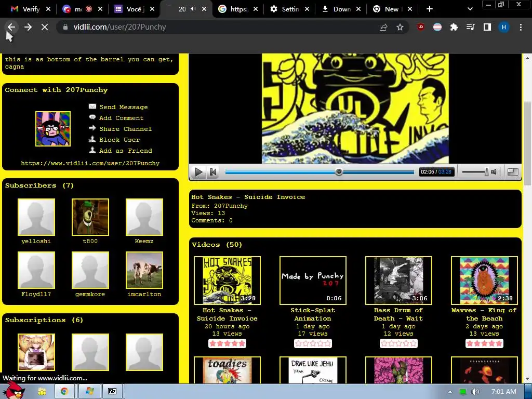The image size is (532, 399).
Task: Restart video with skip-back button
Action: 213,172
